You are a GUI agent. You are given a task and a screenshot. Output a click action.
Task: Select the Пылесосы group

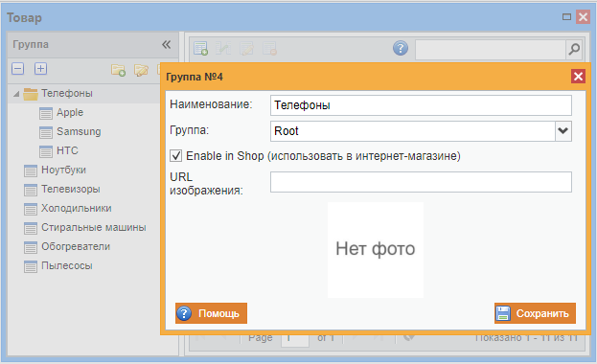click(x=67, y=265)
